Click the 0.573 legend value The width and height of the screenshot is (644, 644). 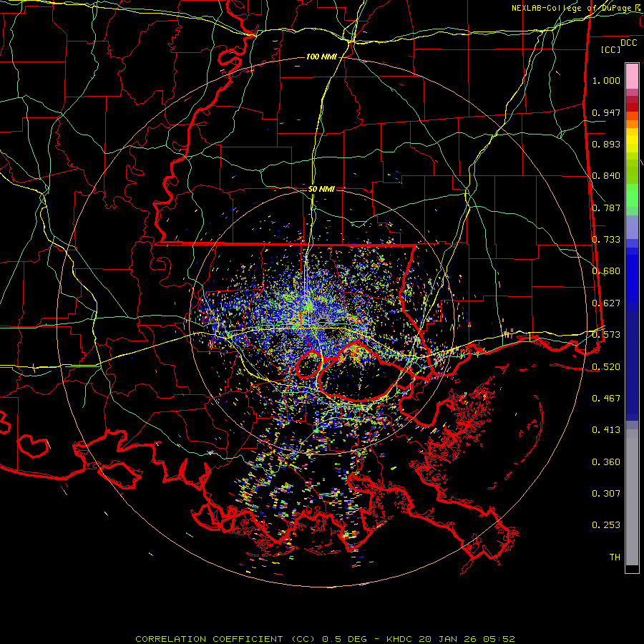point(606,335)
